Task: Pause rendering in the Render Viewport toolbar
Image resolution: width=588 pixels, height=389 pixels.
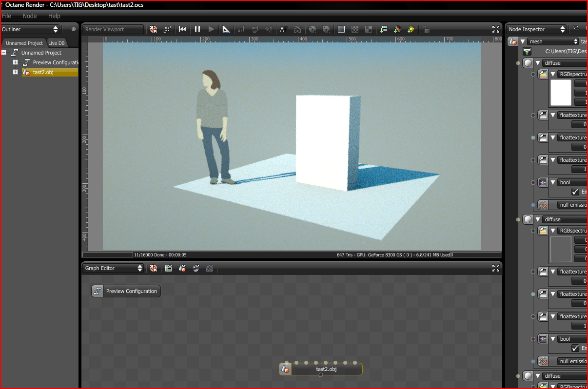Action: pyautogui.click(x=197, y=29)
